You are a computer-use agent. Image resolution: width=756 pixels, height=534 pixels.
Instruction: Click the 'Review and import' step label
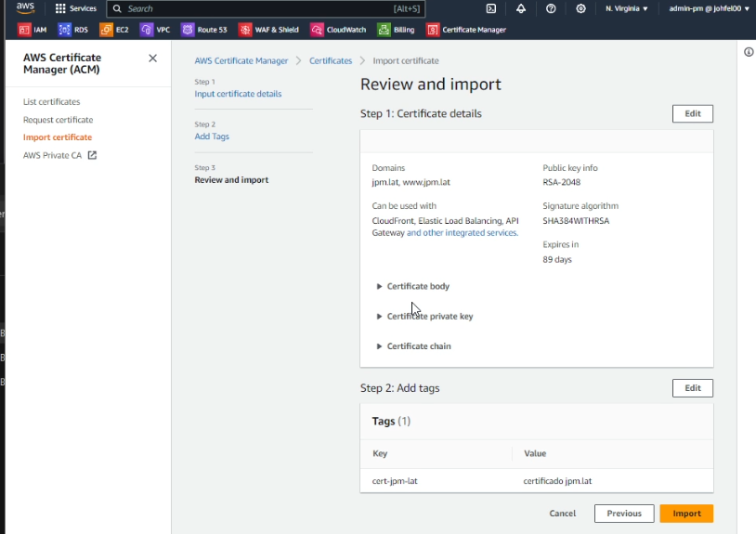coord(231,180)
